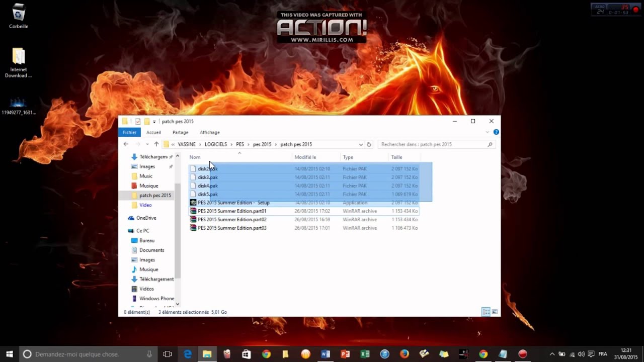644x362 pixels.
Task: Click the Windows Start button
Action: tap(9, 354)
